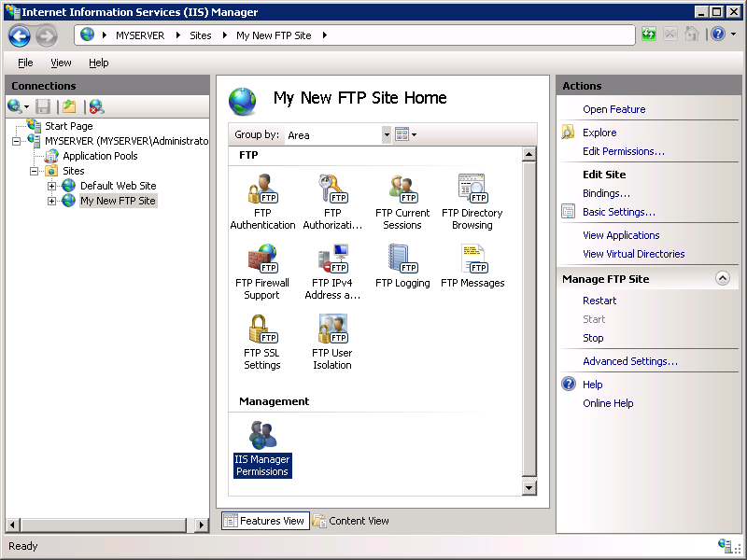Collapse the Manage FTP Site section

point(724,277)
